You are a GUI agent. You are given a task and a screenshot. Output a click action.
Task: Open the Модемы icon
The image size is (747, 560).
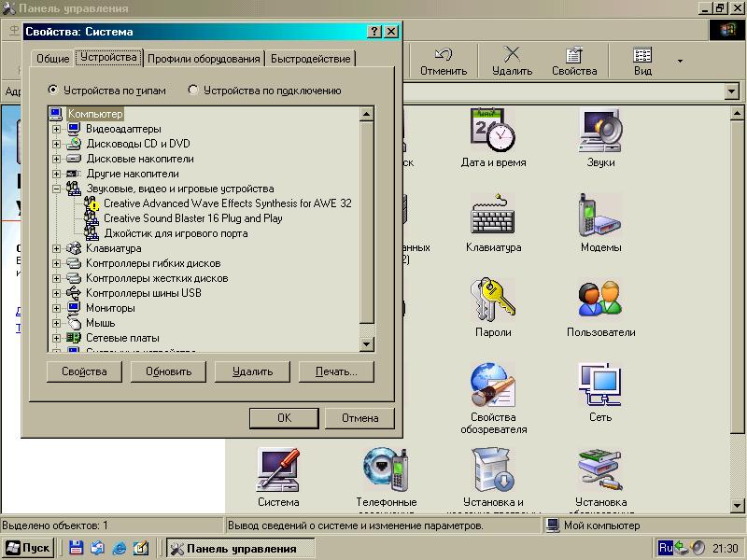point(600,223)
